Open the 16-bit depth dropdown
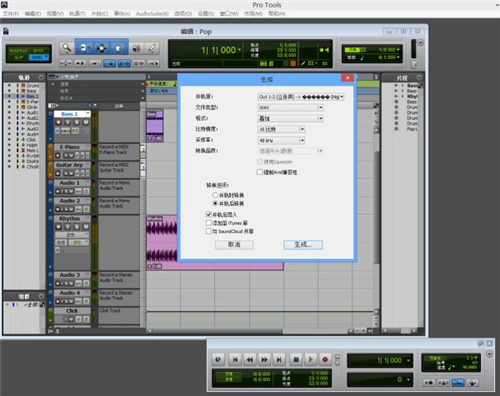Viewport: 500px width, 396px height. point(281,129)
